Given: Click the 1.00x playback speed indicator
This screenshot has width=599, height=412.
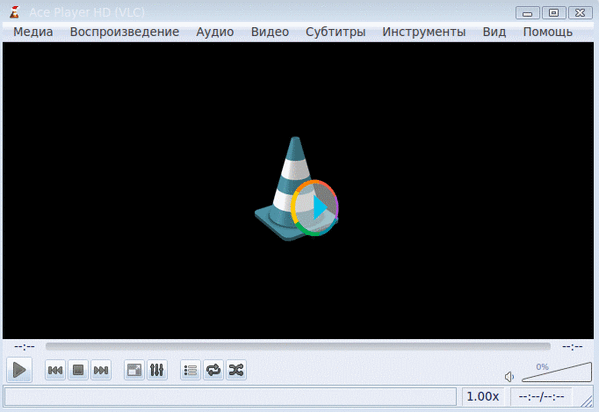Looking at the screenshot, I should pos(483,396).
